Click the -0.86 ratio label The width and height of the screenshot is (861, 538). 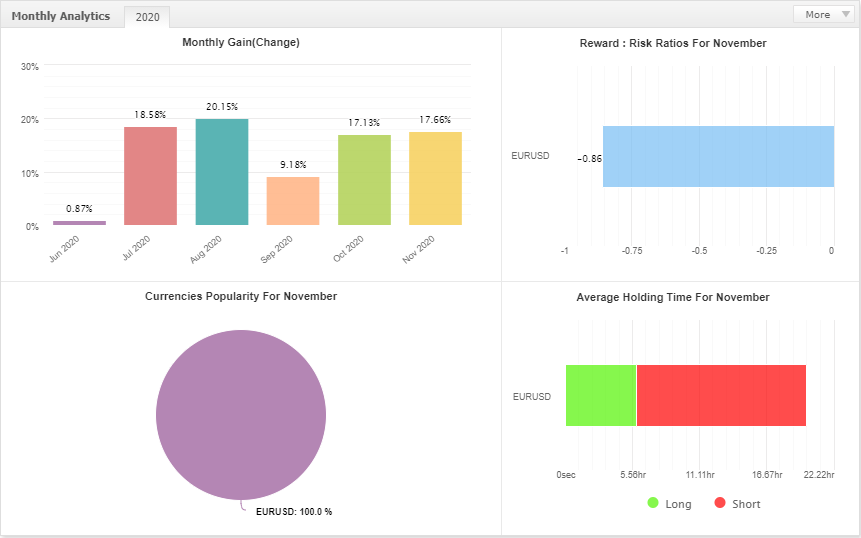[589, 159]
